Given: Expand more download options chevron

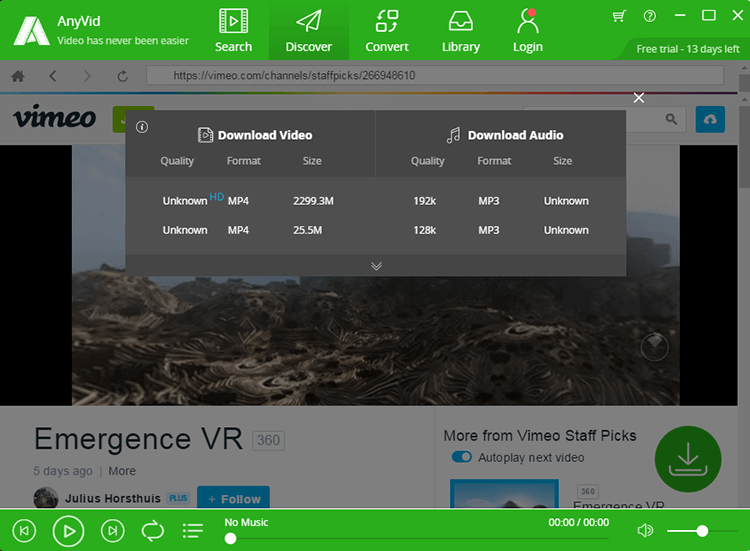Looking at the screenshot, I should [376, 266].
